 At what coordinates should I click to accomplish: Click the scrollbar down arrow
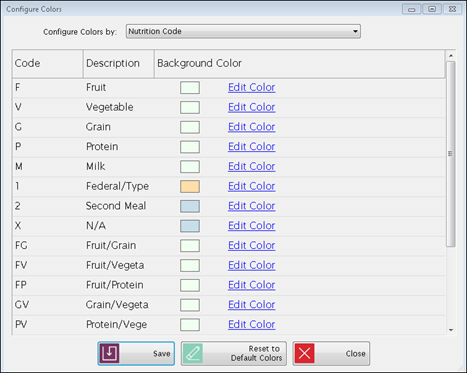[x=451, y=330]
